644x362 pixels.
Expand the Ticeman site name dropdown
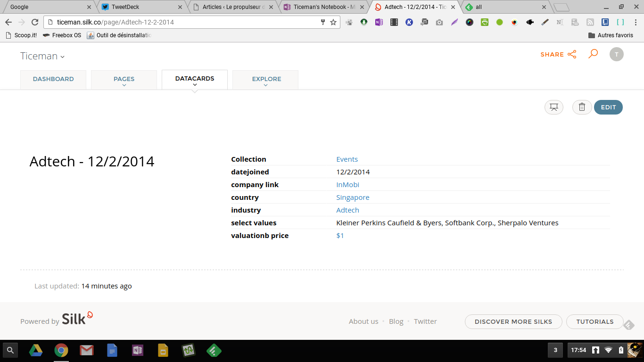[x=62, y=57]
